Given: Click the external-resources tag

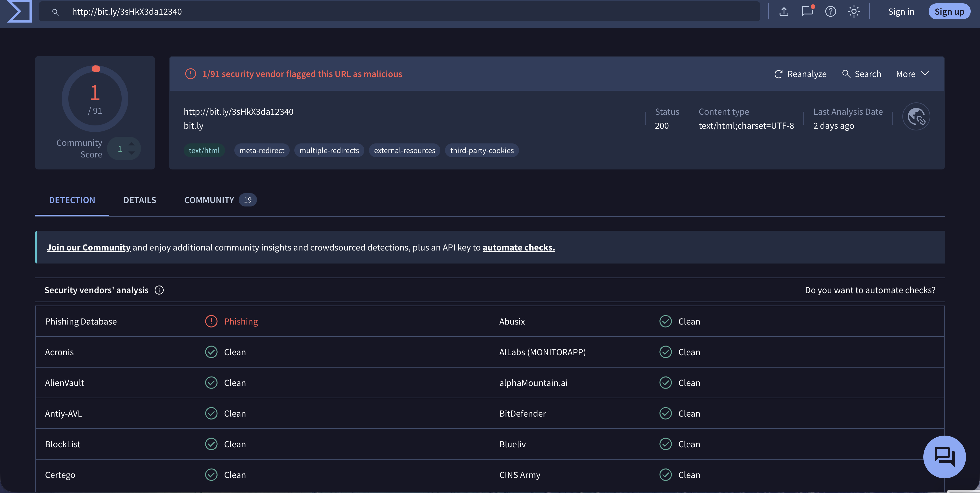Looking at the screenshot, I should coord(404,150).
